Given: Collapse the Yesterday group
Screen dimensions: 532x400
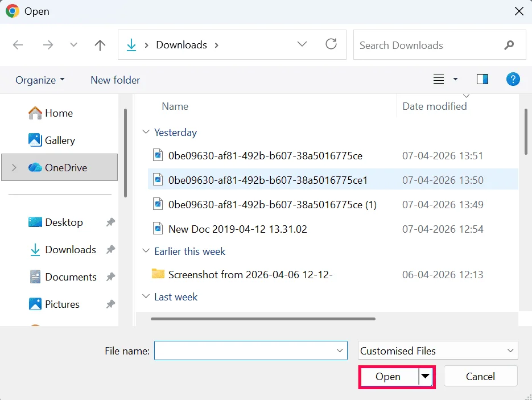Looking at the screenshot, I should coord(146,132).
